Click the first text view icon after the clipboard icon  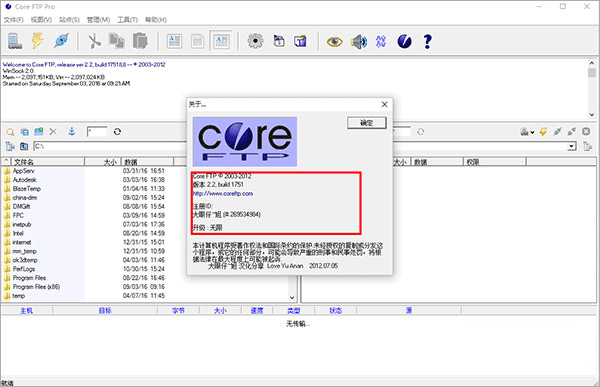tap(174, 41)
